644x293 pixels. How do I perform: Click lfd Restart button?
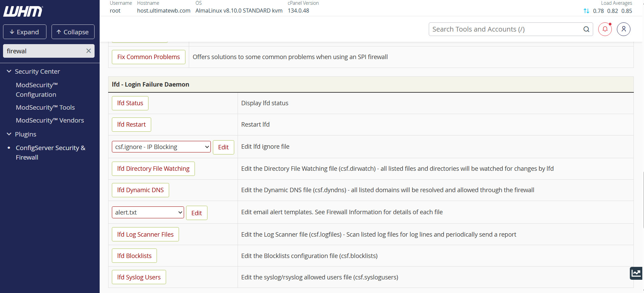(x=132, y=125)
